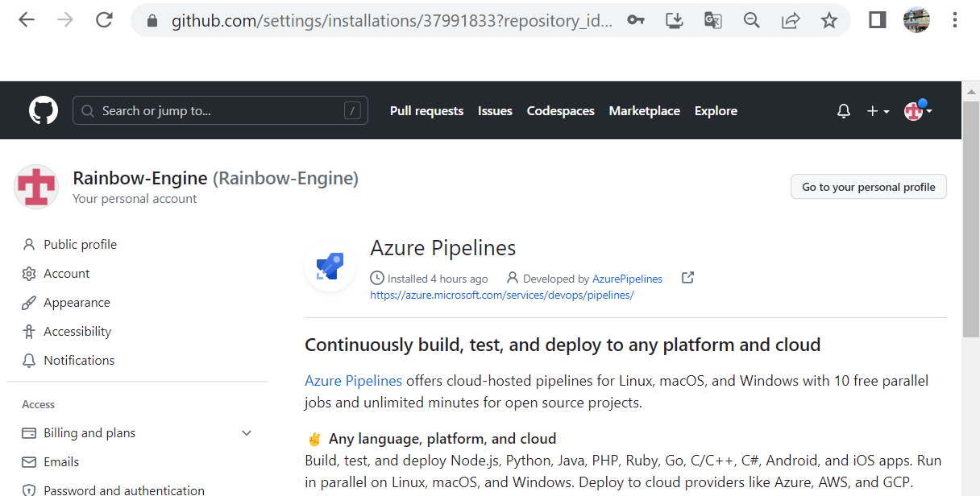Image resolution: width=980 pixels, height=496 pixels.
Task: Click the GitHub Octocat logo
Action: [44, 110]
